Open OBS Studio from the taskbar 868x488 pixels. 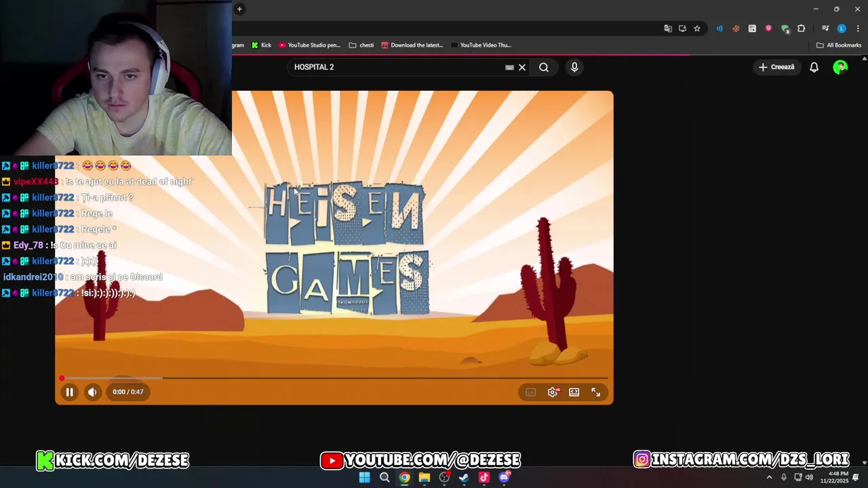pos(444,478)
